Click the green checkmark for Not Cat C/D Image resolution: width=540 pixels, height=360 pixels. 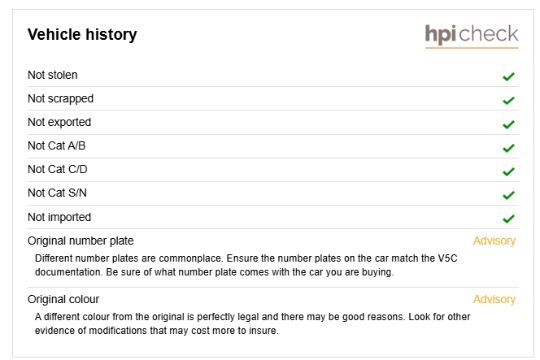coord(508,171)
